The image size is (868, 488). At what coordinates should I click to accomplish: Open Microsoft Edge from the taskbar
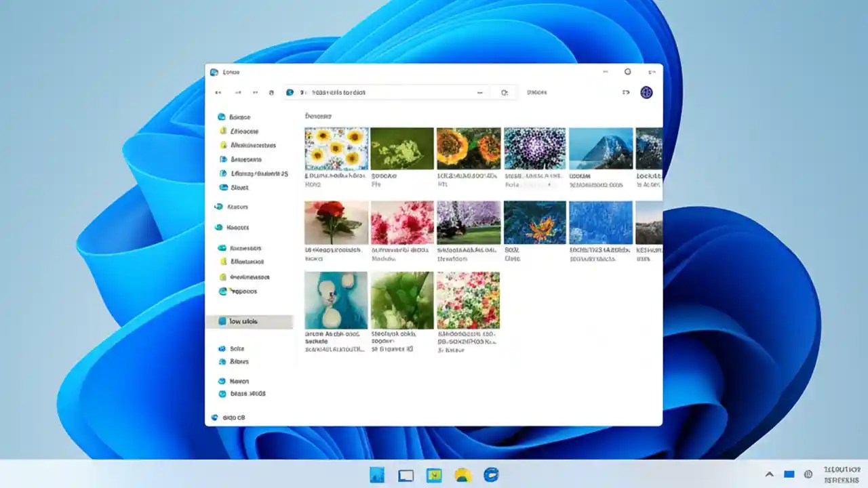point(490,475)
